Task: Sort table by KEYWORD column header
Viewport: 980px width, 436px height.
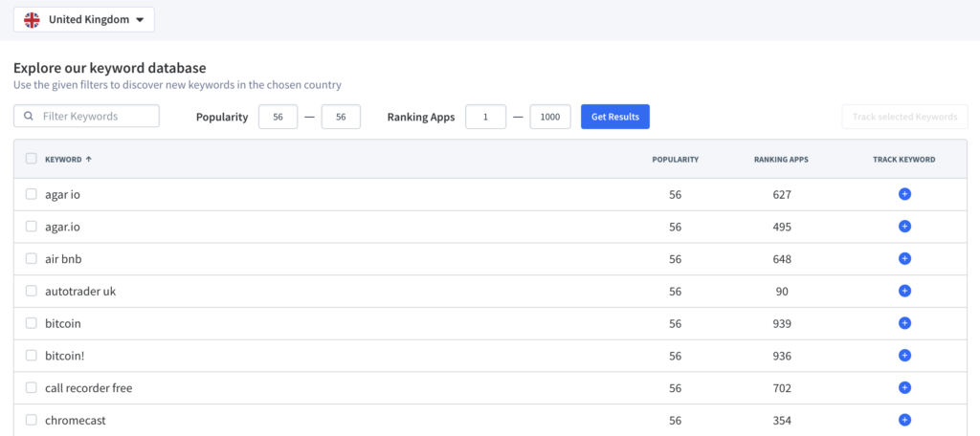Action: (63, 160)
